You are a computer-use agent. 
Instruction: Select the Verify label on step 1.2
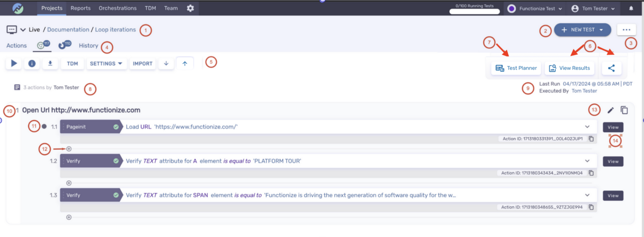tap(73, 161)
